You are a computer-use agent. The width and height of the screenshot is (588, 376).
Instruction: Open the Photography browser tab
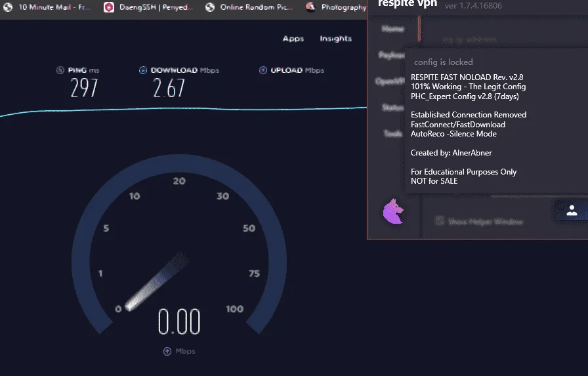(336, 7)
